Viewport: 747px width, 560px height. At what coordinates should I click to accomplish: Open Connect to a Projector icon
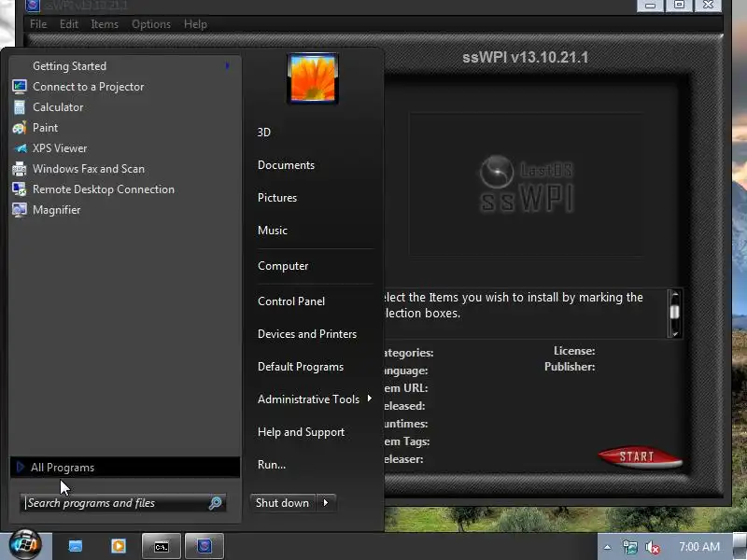(20, 87)
